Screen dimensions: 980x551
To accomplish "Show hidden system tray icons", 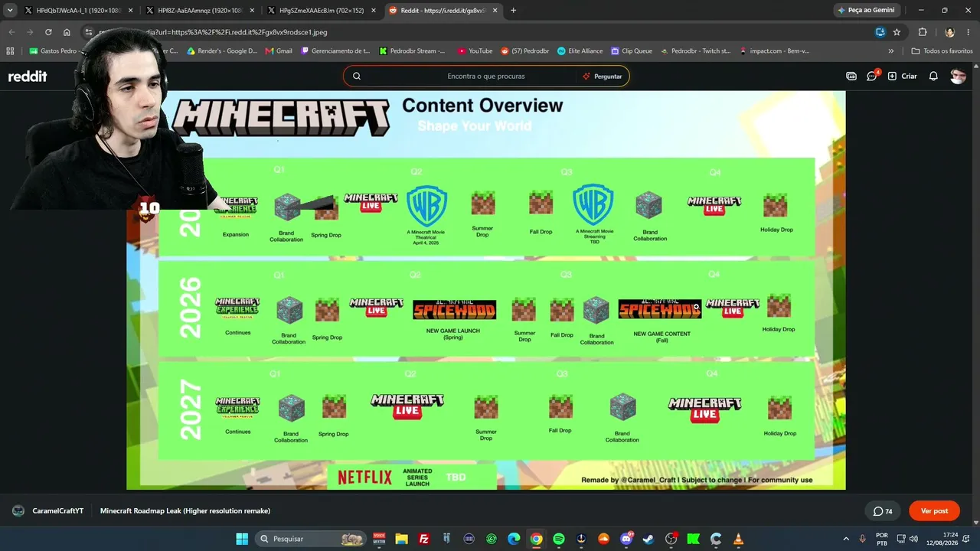I will click(846, 539).
